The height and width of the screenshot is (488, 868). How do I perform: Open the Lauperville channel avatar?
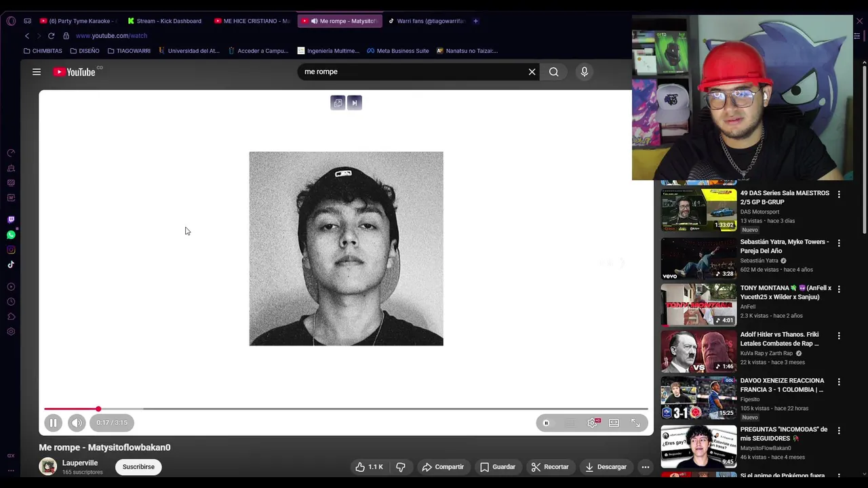(x=47, y=466)
